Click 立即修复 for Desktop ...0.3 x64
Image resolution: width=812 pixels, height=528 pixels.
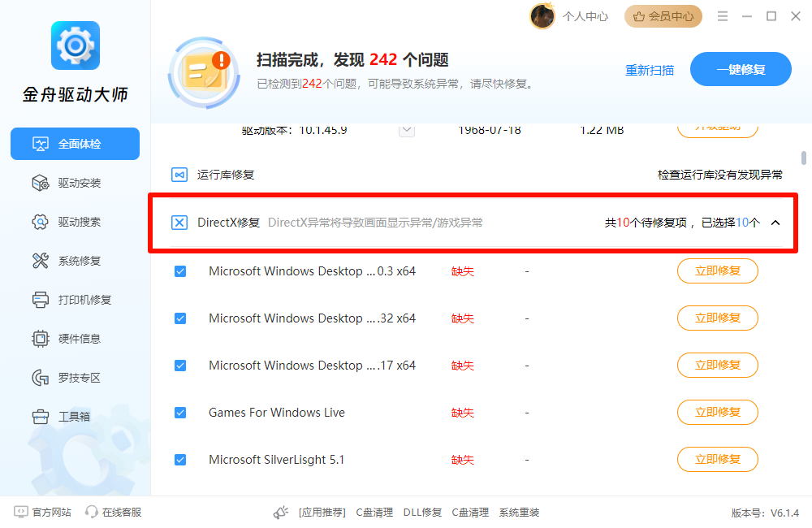click(718, 271)
